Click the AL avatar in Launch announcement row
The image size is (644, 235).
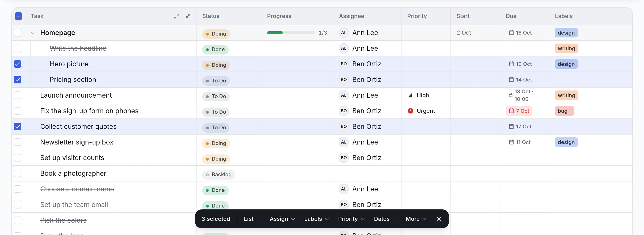click(344, 95)
